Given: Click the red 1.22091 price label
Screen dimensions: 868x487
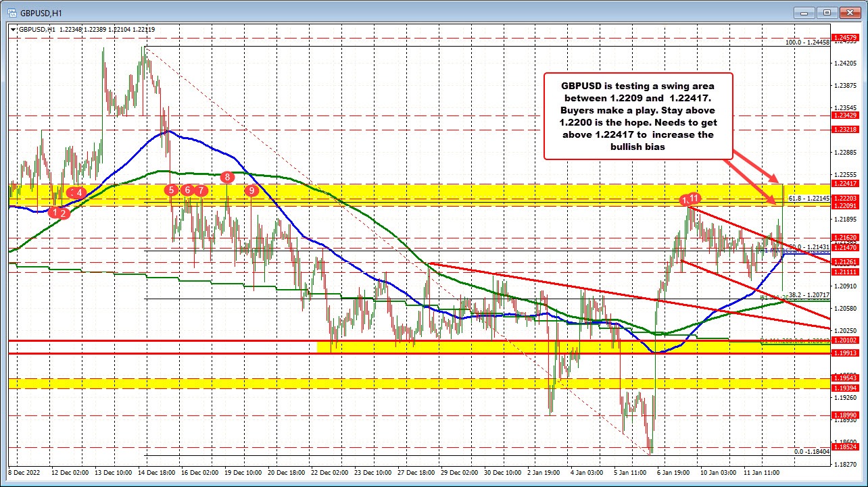Looking at the screenshot, I should pyautogui.click(x=845, y=205).
